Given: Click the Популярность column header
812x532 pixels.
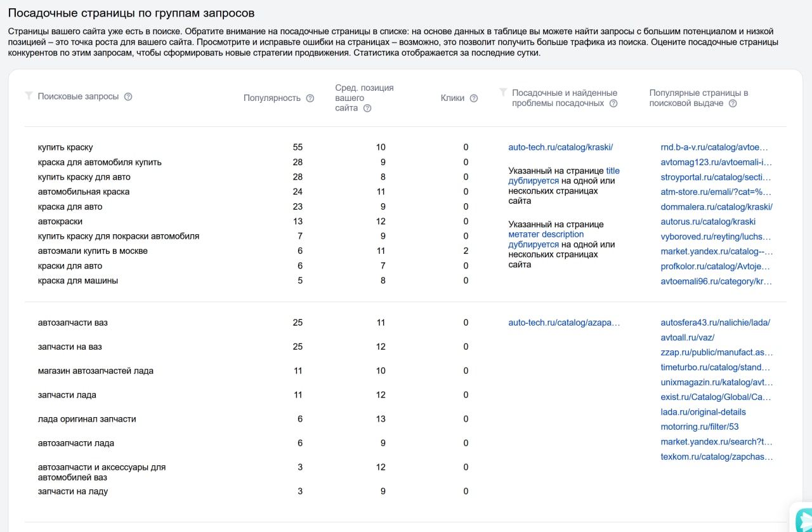Looking at the screenshot, I should [x=272, y=98].
